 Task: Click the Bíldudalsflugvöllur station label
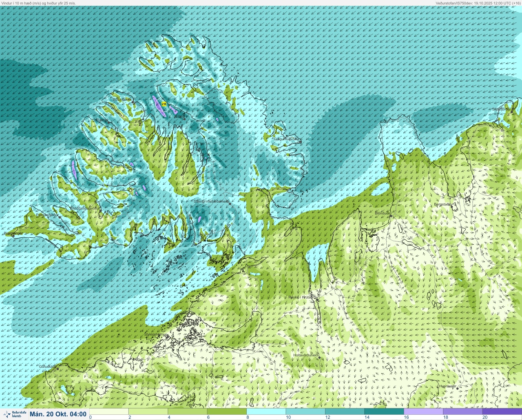coord(85,208)
